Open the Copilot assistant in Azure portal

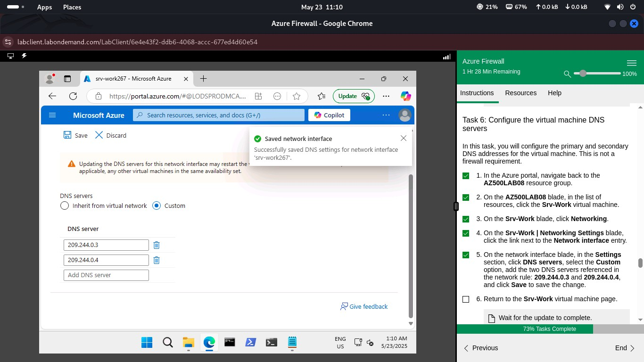coord(329,115)
